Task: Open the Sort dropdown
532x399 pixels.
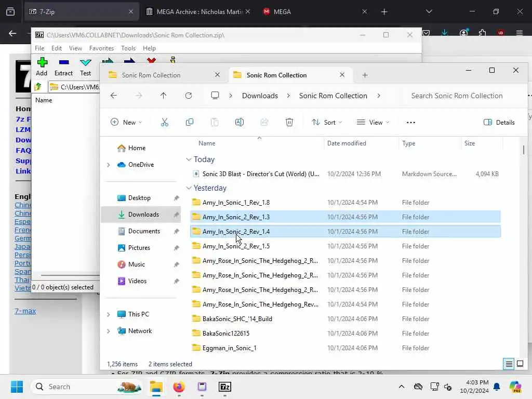Action: click(327, 122)
